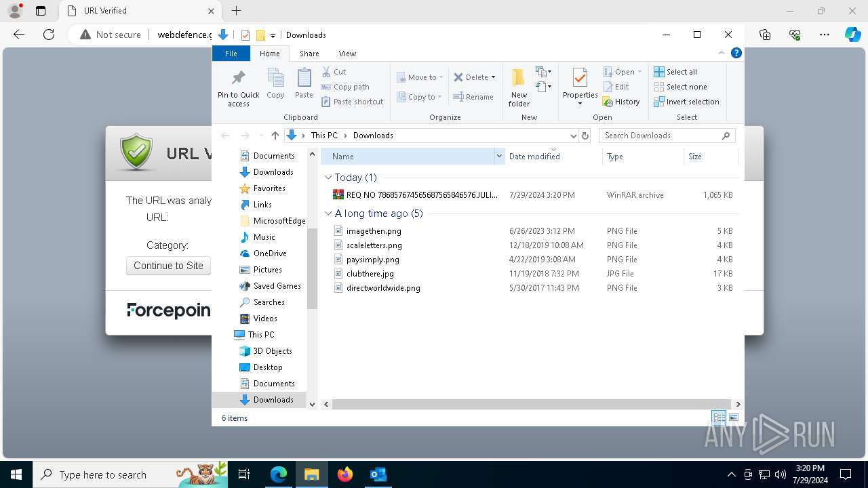Create a New folder
Screen dimensions: 868x488
519,87
